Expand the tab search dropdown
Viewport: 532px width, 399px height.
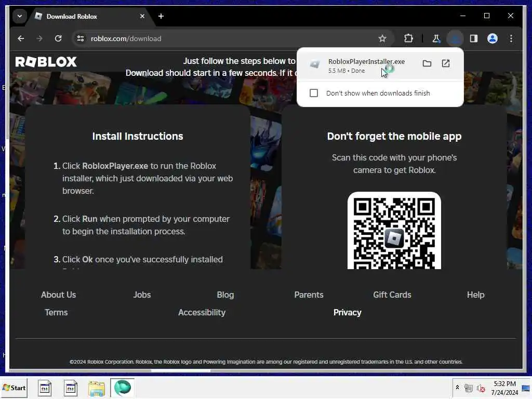click(20, 16)
